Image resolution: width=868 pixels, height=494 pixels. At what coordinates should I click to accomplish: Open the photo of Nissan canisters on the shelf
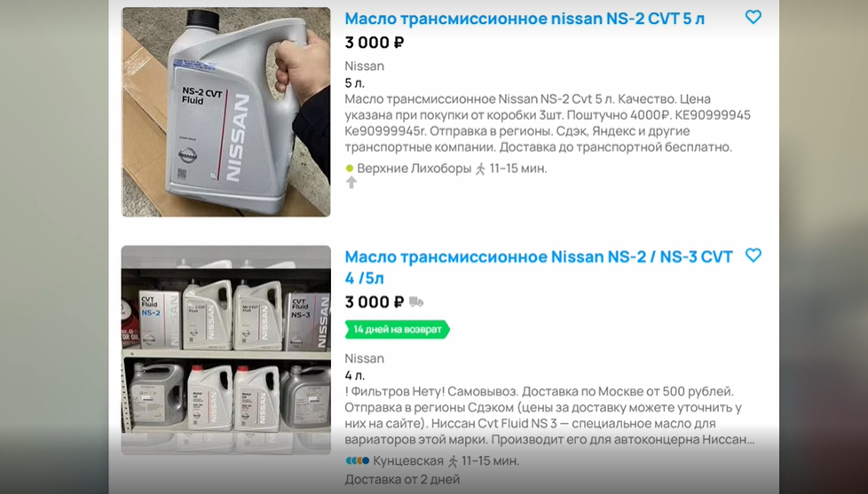click(x=225, y=349)
